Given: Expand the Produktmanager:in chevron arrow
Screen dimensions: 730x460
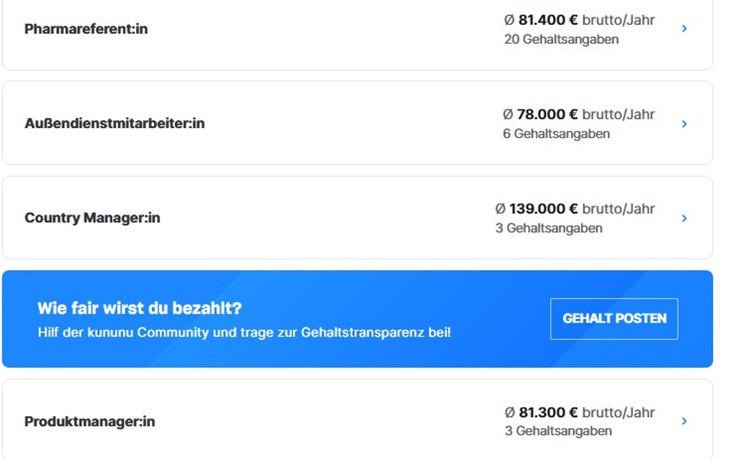Looking at the screenshot, I should [684, 421].
